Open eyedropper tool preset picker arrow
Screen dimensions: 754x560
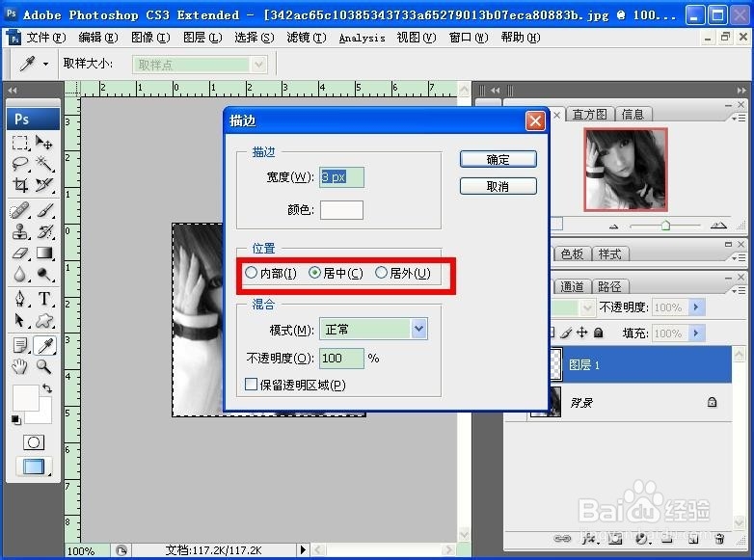[45, 64]
